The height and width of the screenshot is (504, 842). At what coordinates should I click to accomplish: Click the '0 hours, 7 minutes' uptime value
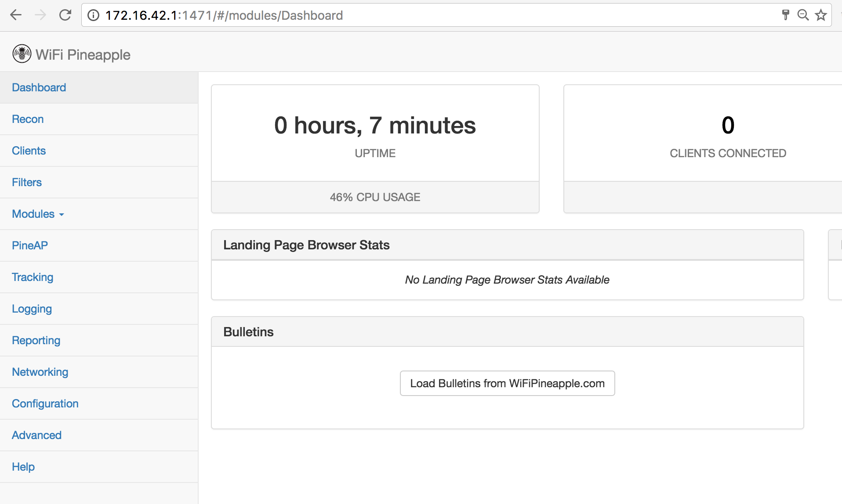[x=375, y=126]
